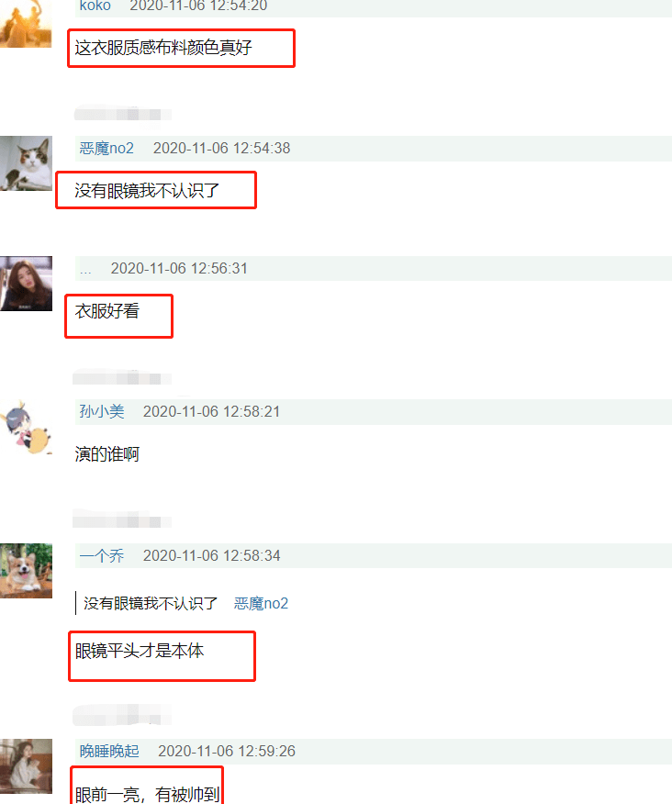Open 孙小美 username link
The image size is (672, 804).
coord(102,411)
